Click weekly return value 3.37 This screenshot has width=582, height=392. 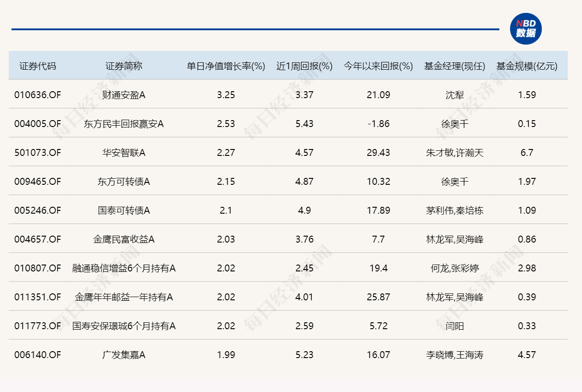click(x=304, y=95)
